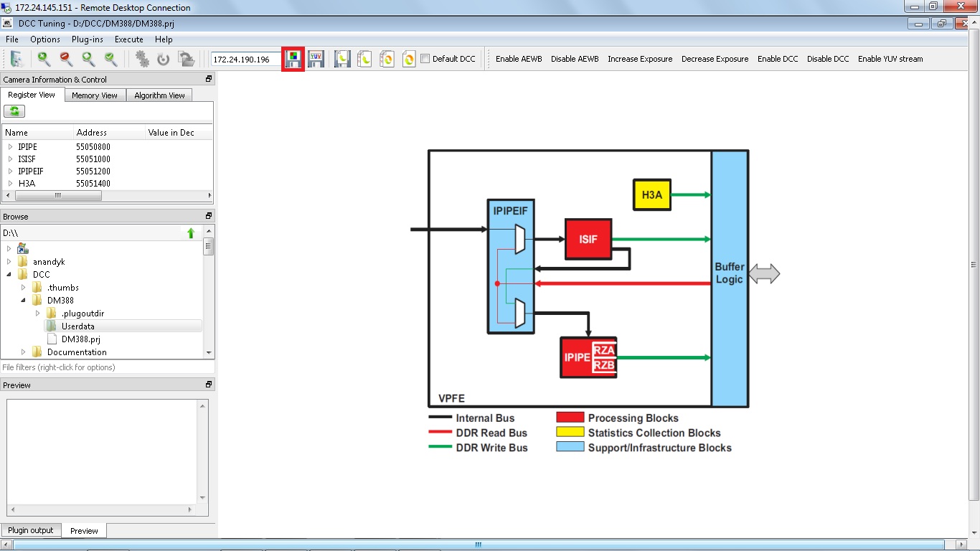980x551 pixels.
Task: Click Increase Exposure
Action: (640, 59)
